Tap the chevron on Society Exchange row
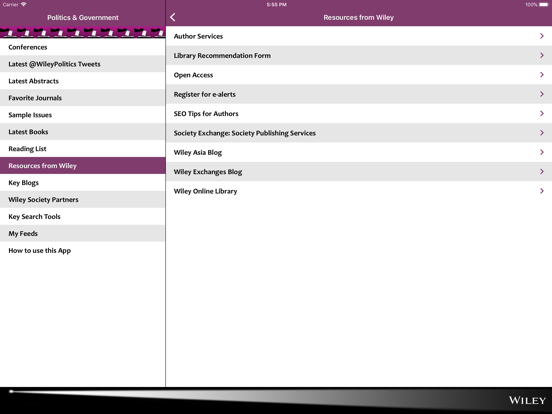The width and height of the screenshot is (552, 414). [542, 133]
